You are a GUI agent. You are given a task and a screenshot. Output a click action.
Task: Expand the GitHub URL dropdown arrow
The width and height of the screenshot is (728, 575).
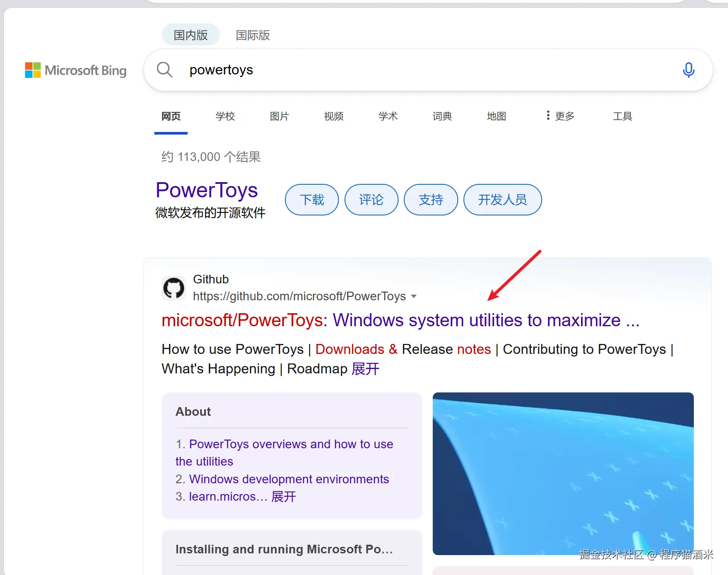coord(414,296)
